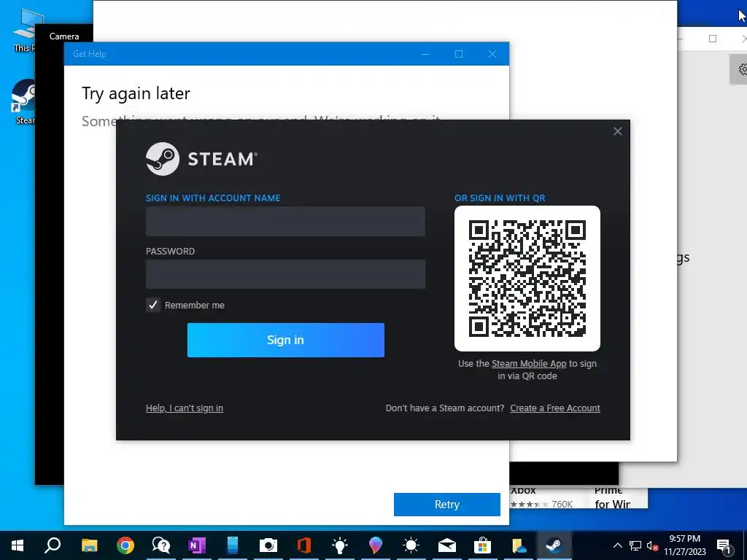The width and height of the screenshot is (747, 560).
Task: Minimize the Get Help window
Action: (x=425, y=54)
